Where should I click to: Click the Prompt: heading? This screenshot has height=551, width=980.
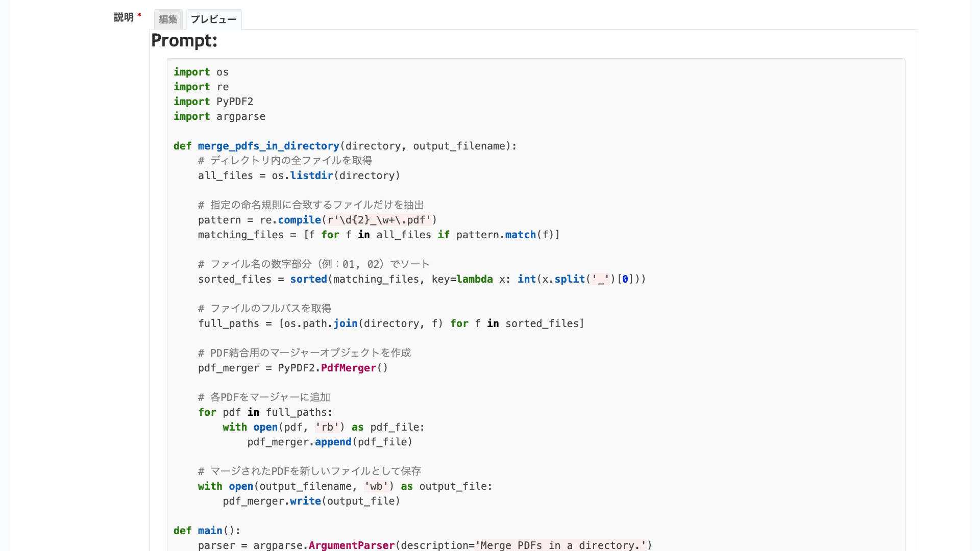tap(184, 40)
